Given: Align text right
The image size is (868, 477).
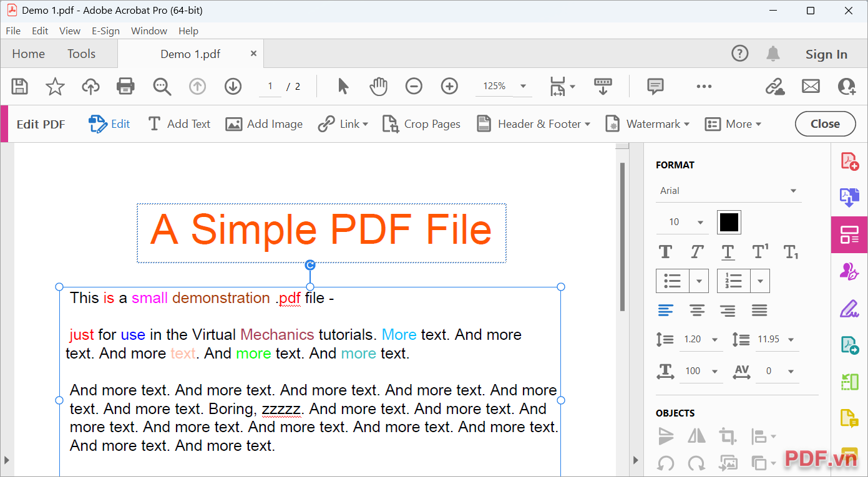Looking at the screenshot, I should coord(728,310).
